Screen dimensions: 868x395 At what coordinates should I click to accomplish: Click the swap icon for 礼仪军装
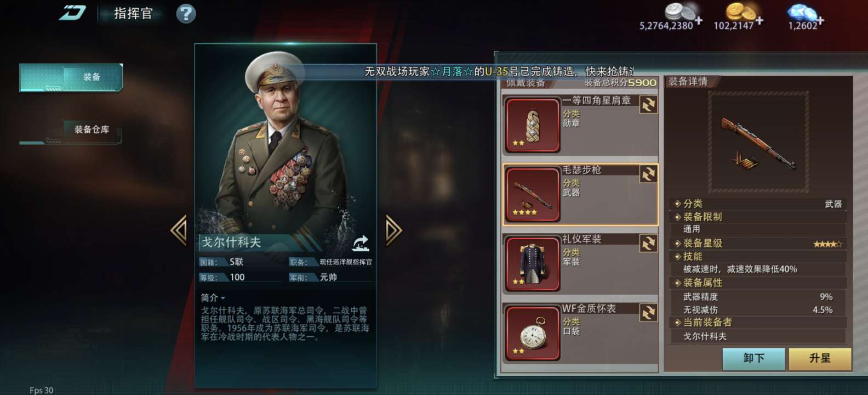pos(648,244)
